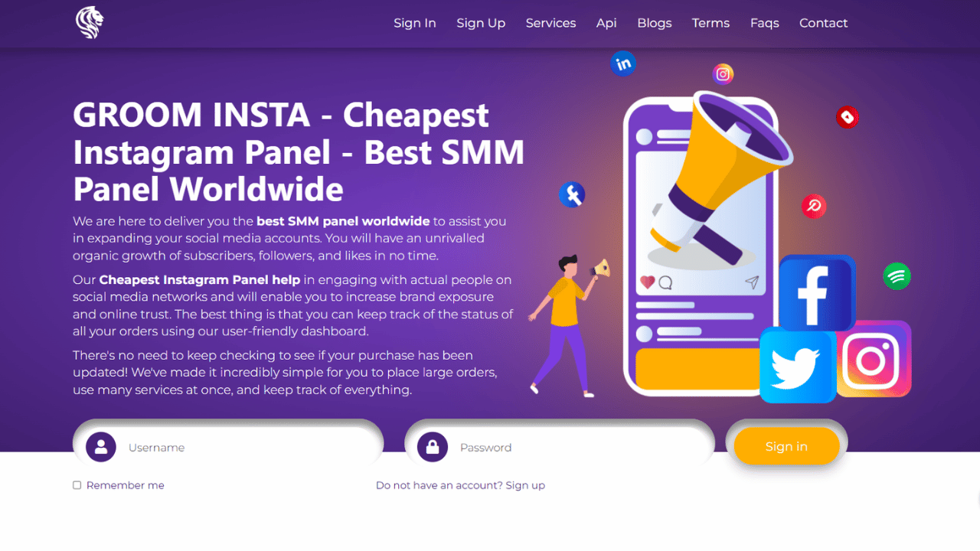980x551 pixels.
Task: Click the blue Twitter bird tile
Action: point(798,366)
